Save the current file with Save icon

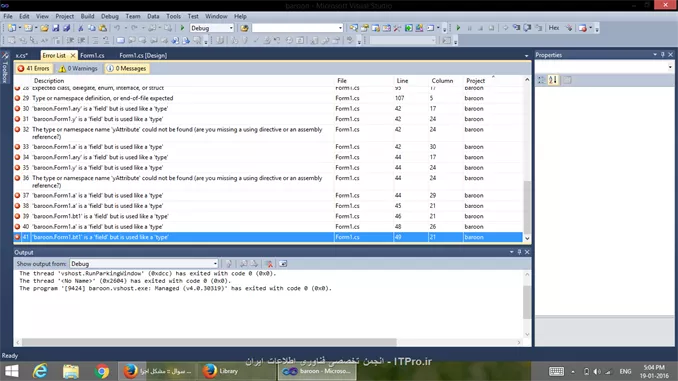pyautogui.click(x=56, y=28)
